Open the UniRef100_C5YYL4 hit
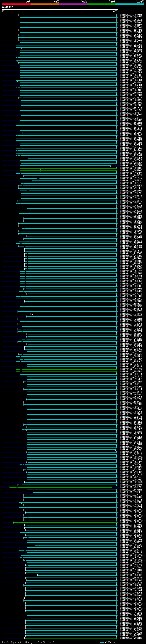Image resolution: width=146 pixels, height=644 pixels. click(x=131, y=47)
